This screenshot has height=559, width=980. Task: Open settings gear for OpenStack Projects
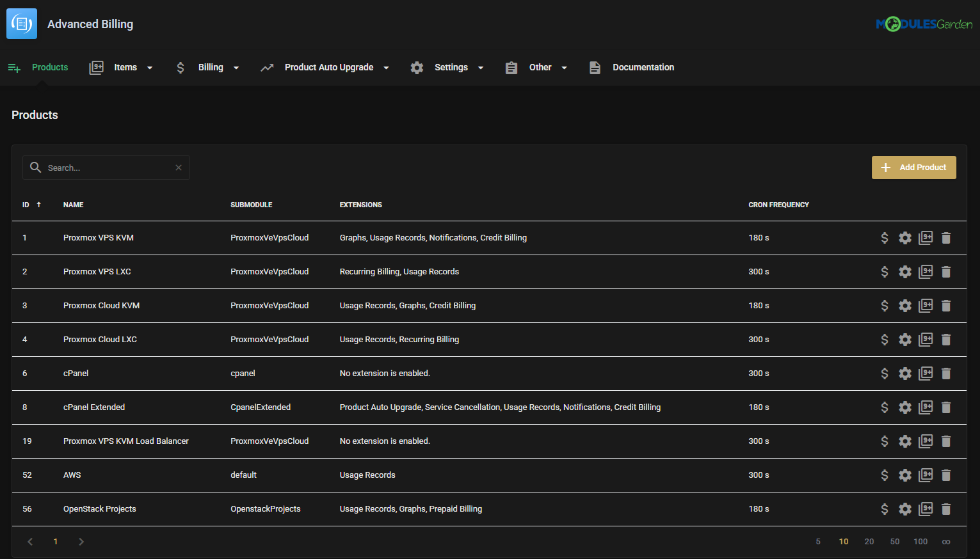pos(905,509)
